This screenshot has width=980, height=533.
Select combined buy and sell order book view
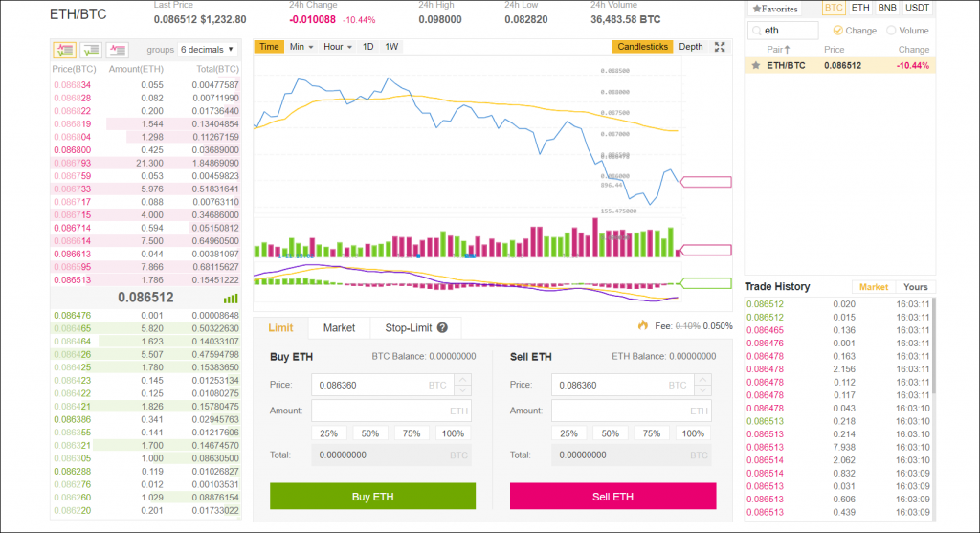click(x=64, y=50)
